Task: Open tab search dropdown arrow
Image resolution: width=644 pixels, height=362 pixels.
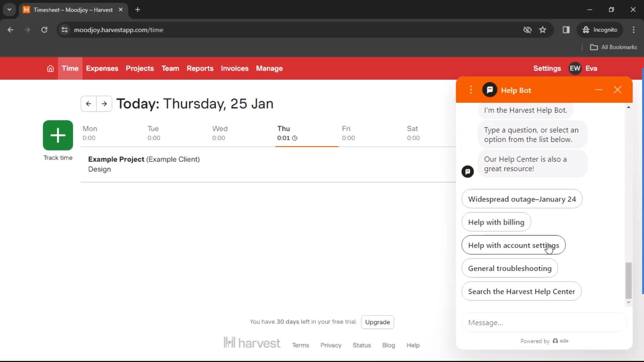Action: tap(9, 10)
